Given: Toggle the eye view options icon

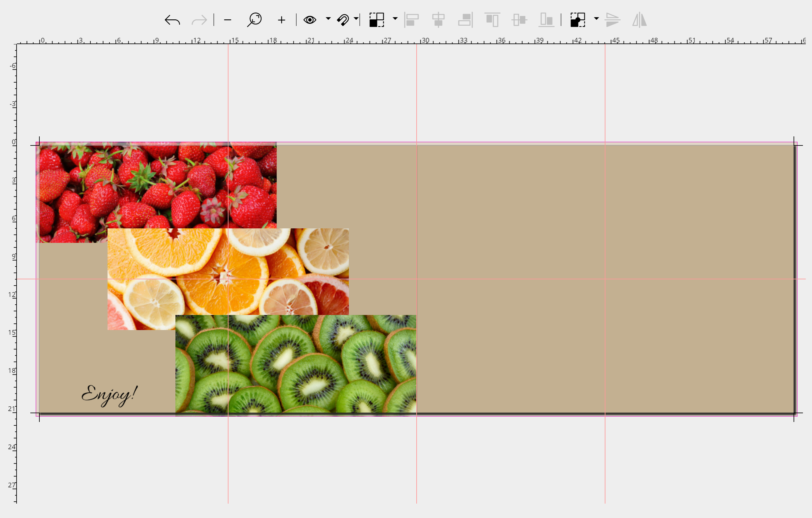Looking at the screenshot, I should click(x=309, y=20).
